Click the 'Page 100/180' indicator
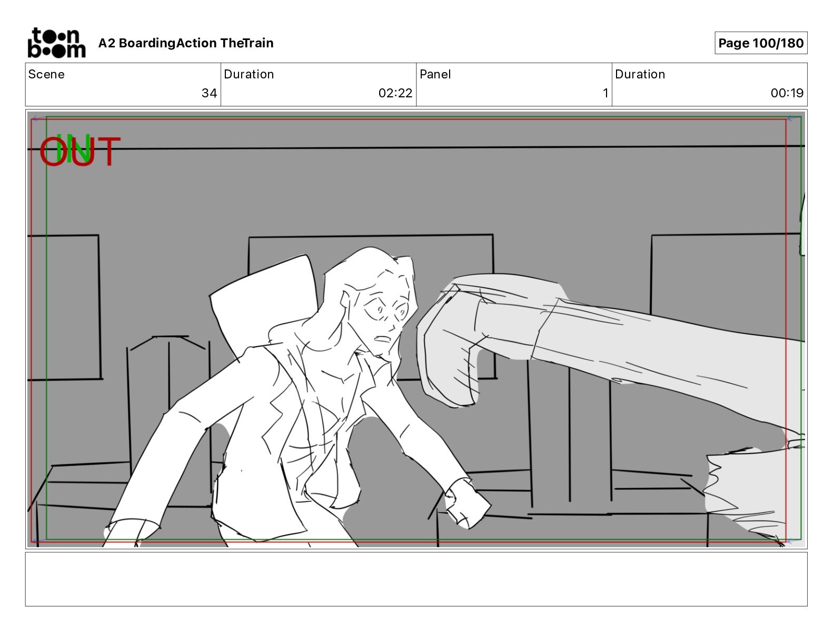 (x=761, y=43)
